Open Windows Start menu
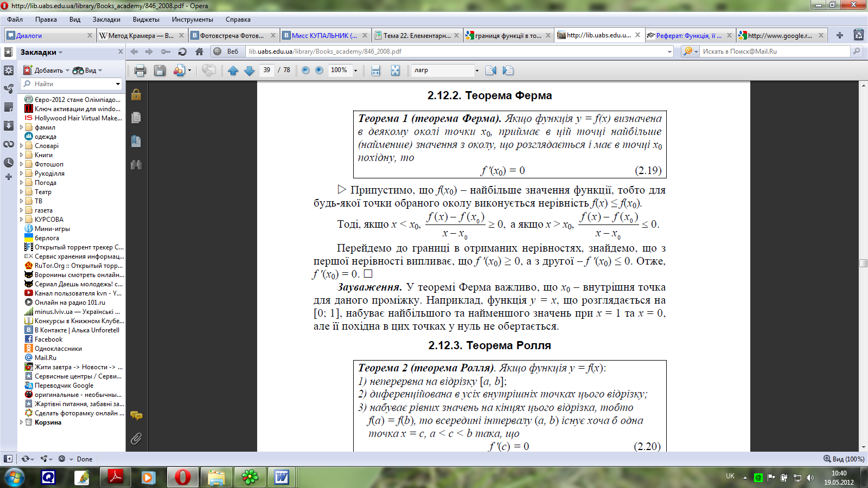This screenshot has width=868, height=488. click(15, 477)
